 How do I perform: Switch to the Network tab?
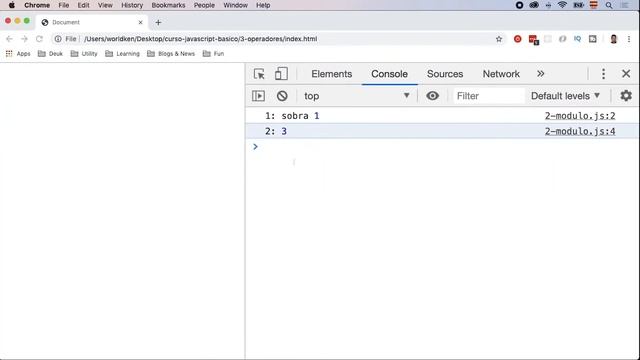click(501, 74)
